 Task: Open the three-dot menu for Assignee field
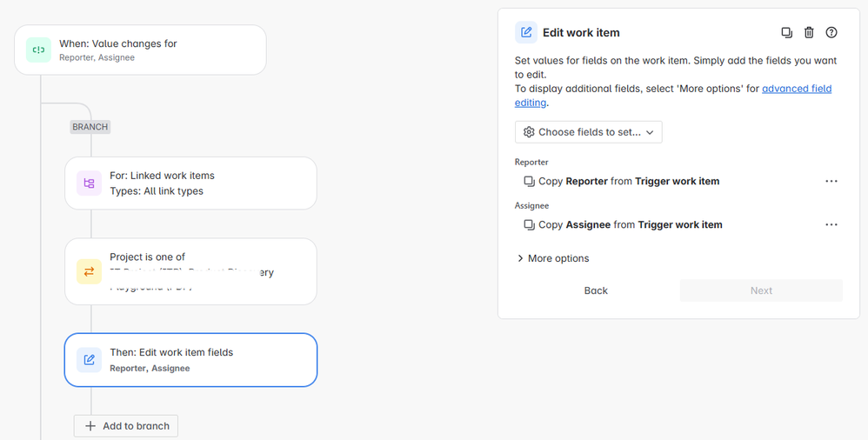pyautogui.click(x=831, y=224)
